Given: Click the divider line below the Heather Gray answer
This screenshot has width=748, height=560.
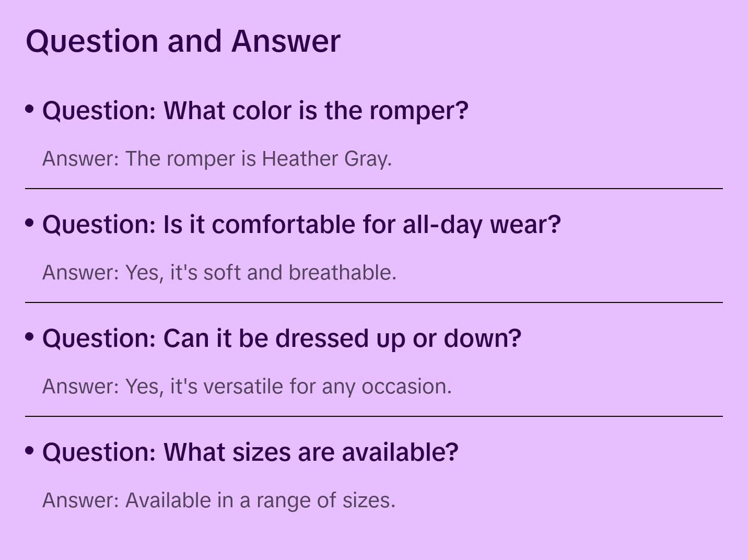Looking at the screenshot, I should (x=374, y=189).
